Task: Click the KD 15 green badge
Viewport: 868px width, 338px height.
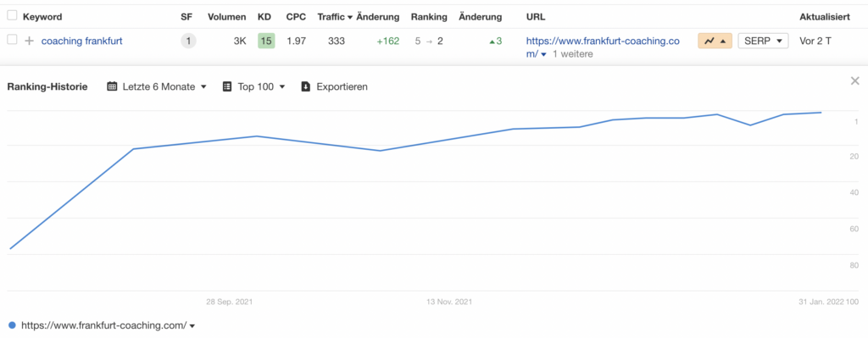Action: pyautogui.click(x=266, y=41)
